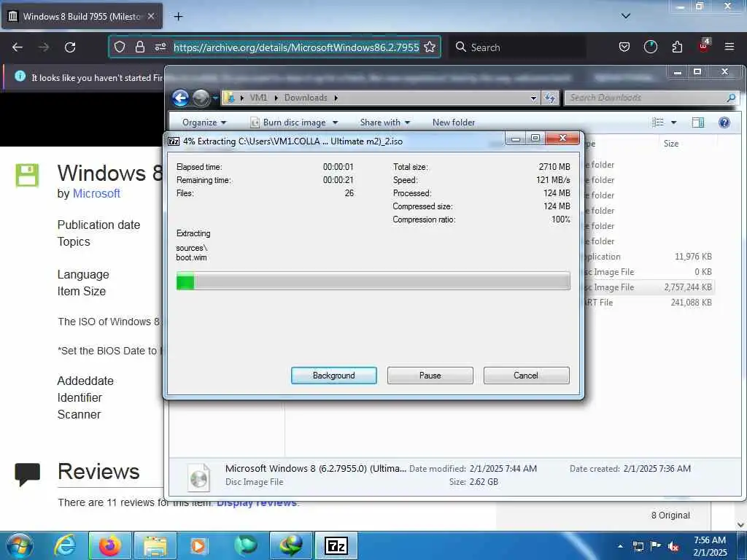Image resolution: width=747 pixels, height=560 pixels.
Task: Click the tracking protection shield icon
Action: [120, 47]
